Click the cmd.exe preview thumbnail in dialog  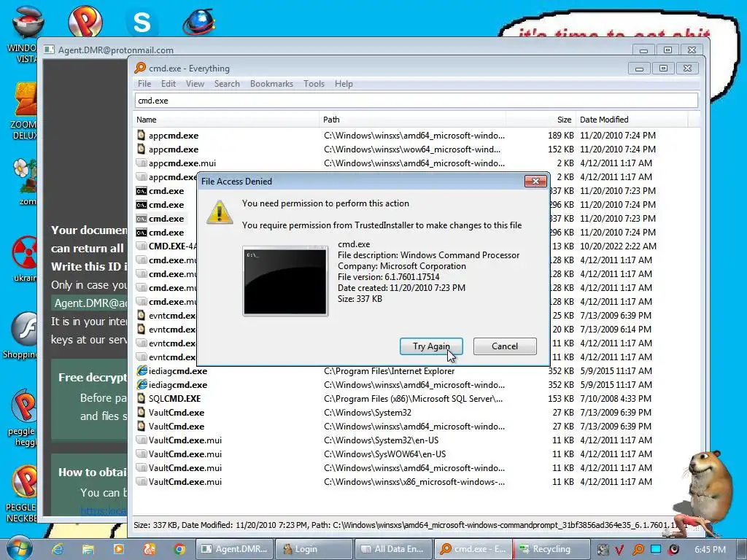coord(285,281)
